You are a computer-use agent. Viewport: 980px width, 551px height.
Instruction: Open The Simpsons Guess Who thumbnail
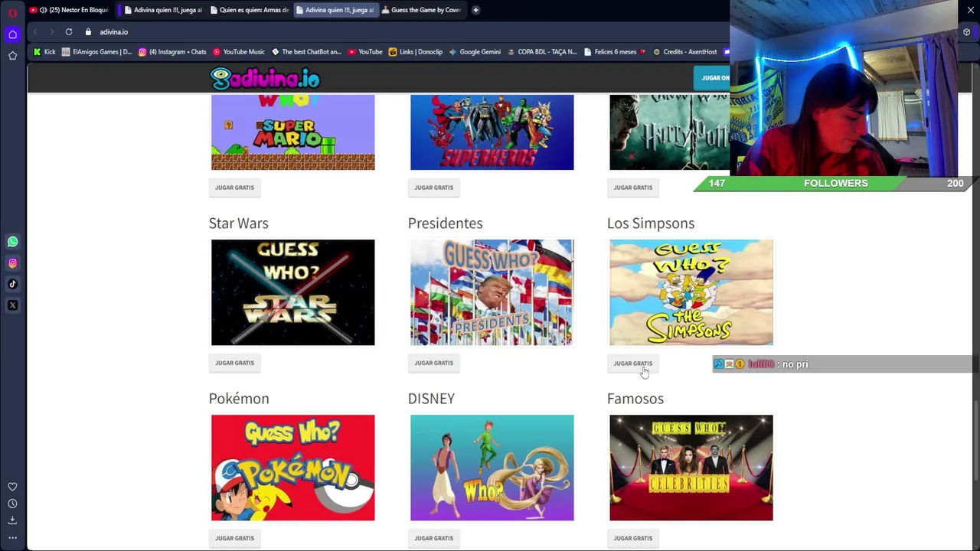coord(691,292)
